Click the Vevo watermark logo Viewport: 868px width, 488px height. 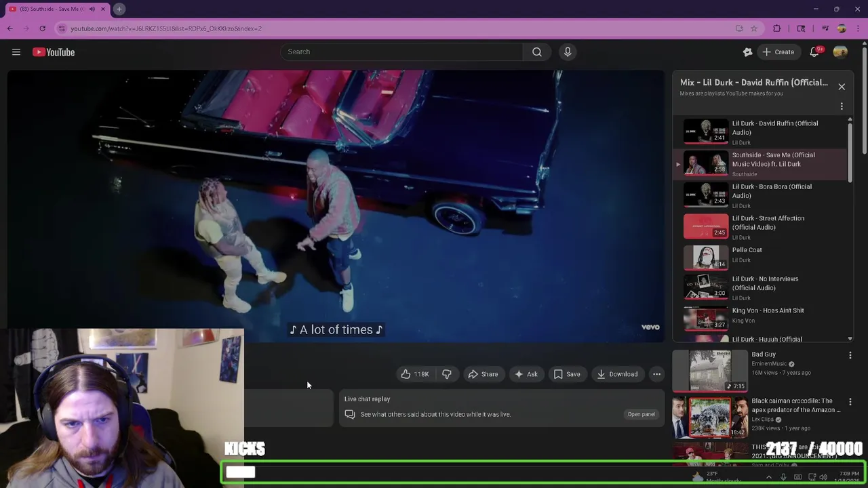pos(650,327)
